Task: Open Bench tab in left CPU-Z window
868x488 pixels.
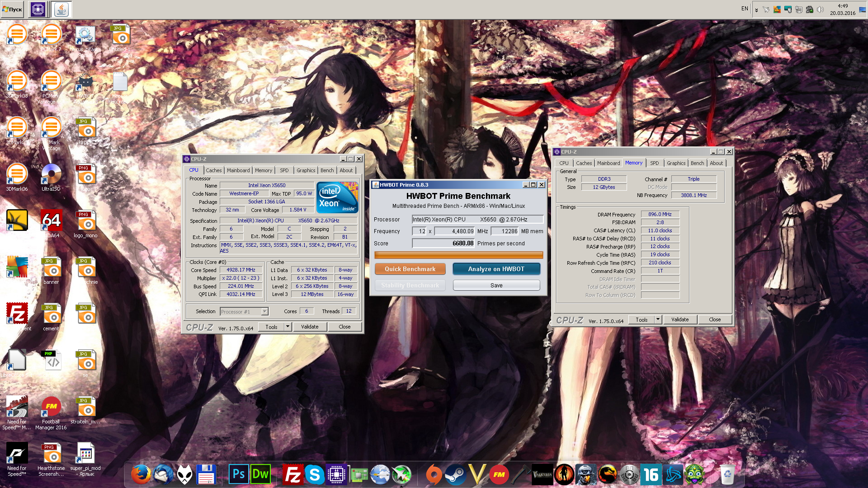Action: click(x=327, y=170)
